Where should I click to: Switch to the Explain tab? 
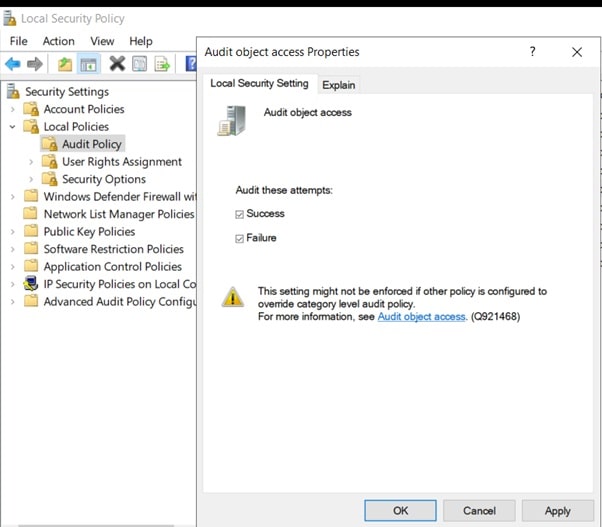pyautogui.click(x=338, y=85)
